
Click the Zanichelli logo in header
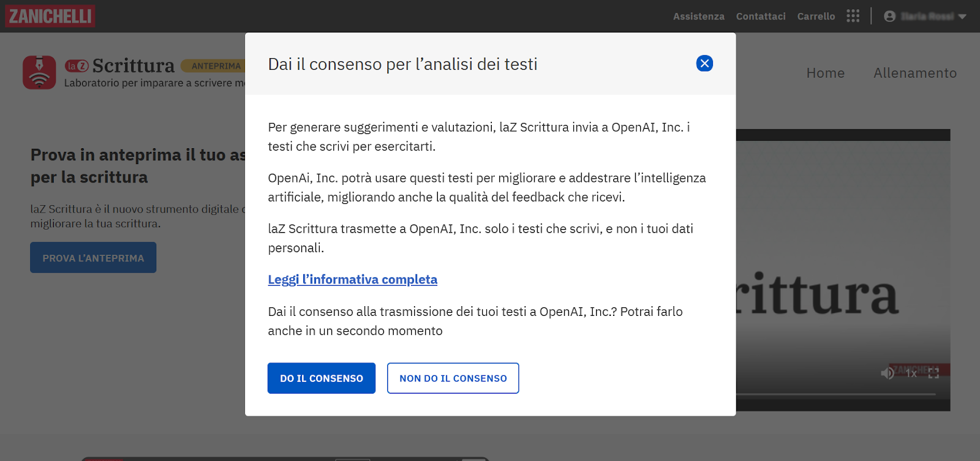[x=50, y=16]
